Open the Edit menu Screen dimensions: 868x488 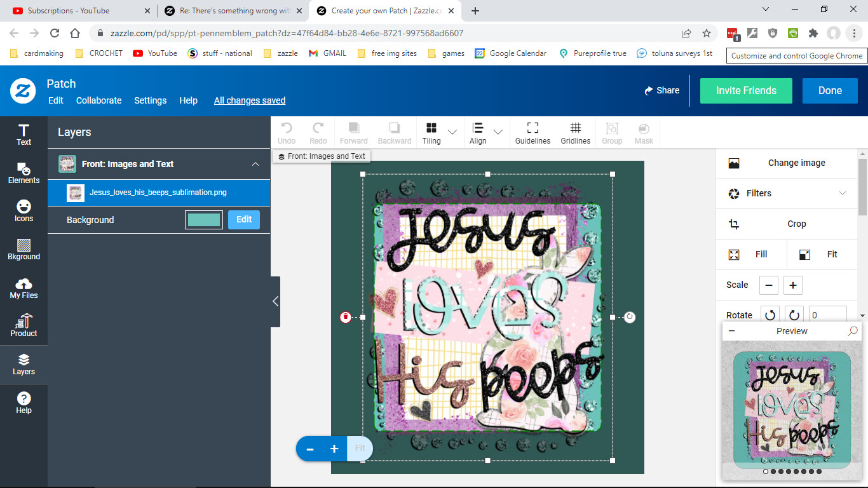[x=56, y=100]
